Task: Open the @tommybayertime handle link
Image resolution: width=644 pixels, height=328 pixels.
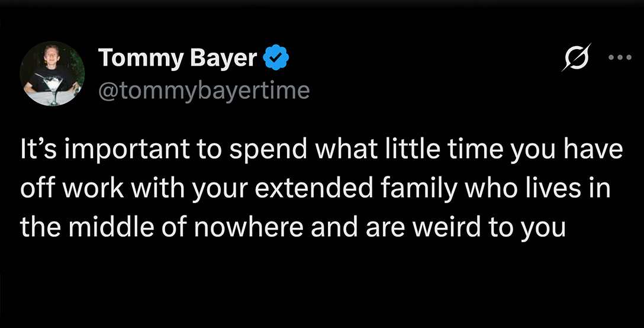Action: click(204, 91)
